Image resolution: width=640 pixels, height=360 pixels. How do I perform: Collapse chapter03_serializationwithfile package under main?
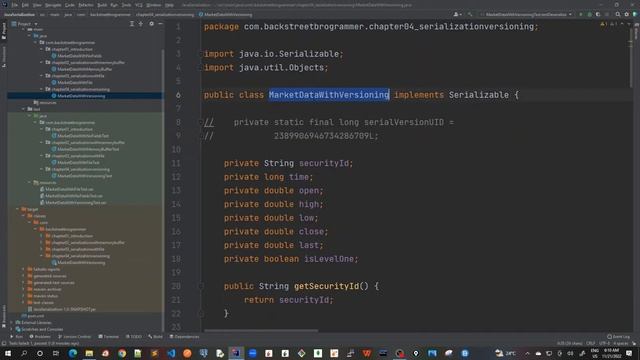tap(42, 76)
